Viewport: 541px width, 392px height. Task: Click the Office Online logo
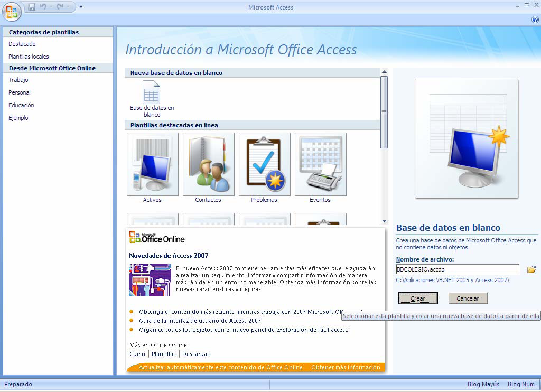point(156,238)
